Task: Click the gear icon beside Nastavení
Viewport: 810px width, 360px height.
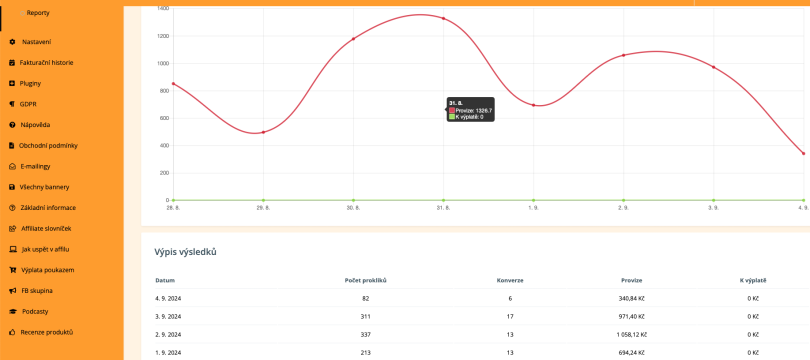Action: [x=12, y=42]
